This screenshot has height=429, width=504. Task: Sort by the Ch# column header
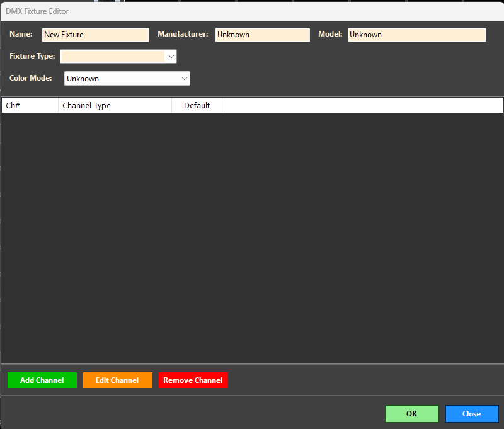[x=30, y=105]
